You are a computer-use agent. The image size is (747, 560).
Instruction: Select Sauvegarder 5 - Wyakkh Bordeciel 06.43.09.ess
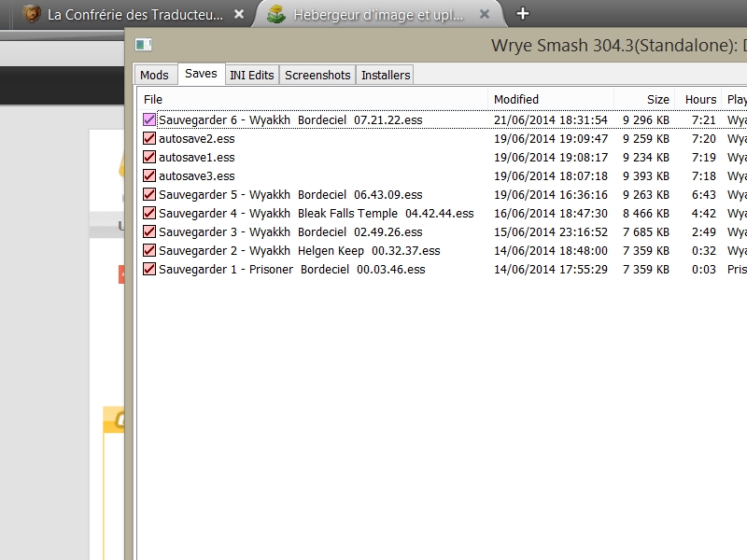click(x=290, y=195)
